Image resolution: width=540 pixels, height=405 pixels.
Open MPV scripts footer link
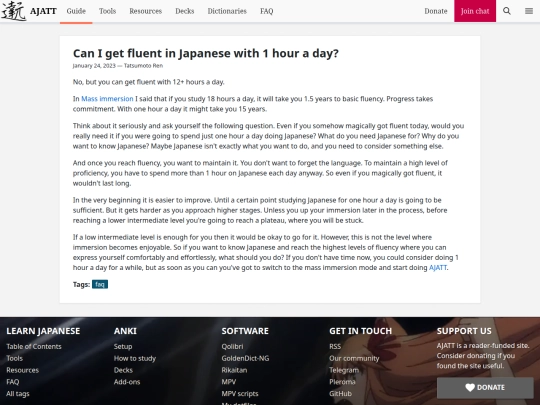point(240,394)
